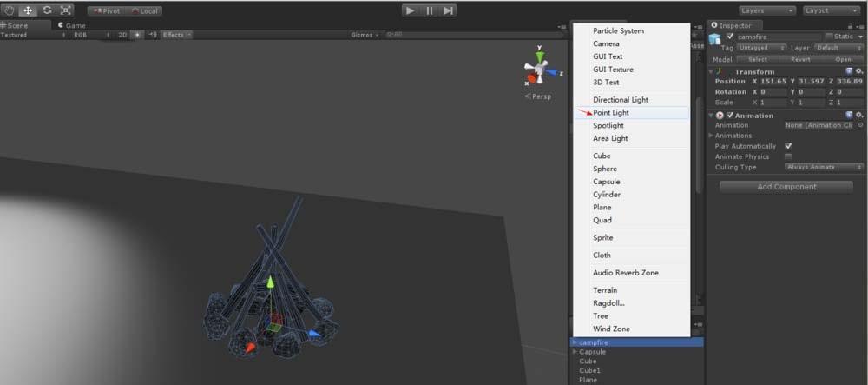Viewport: 868px width, 385px height.
Task: Toggle scene lighting sun icon
Action: pyautogui.click(x=137, y=35)
